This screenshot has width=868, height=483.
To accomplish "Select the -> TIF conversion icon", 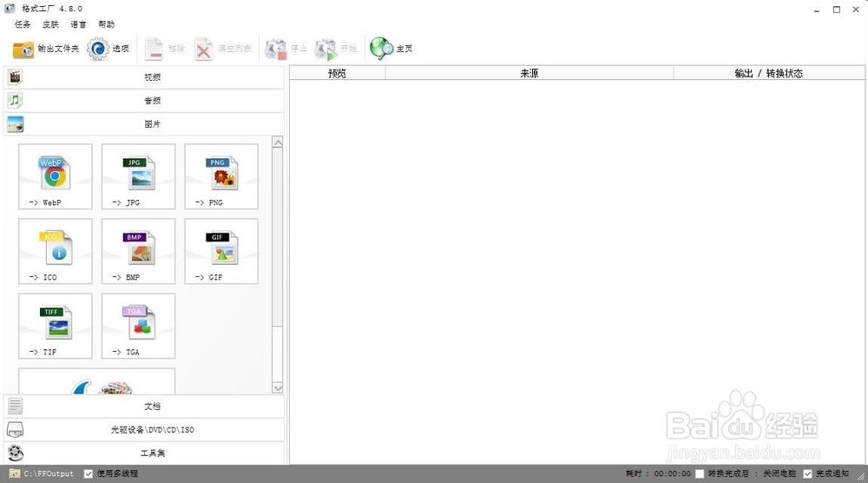I will pos(56,327).
